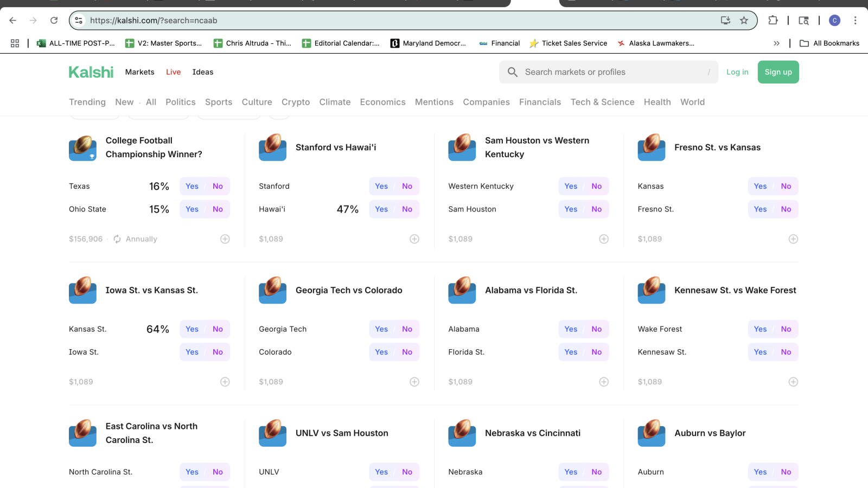
Task: Reload the page with the refresh icon
Action: click(x=54, y=21)
